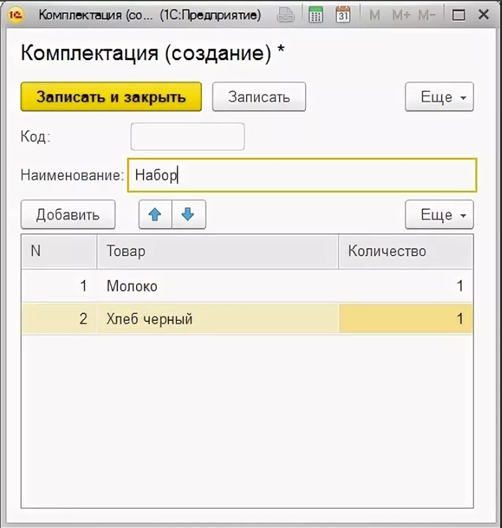Move row up with blue arrow

pos(155,214)
